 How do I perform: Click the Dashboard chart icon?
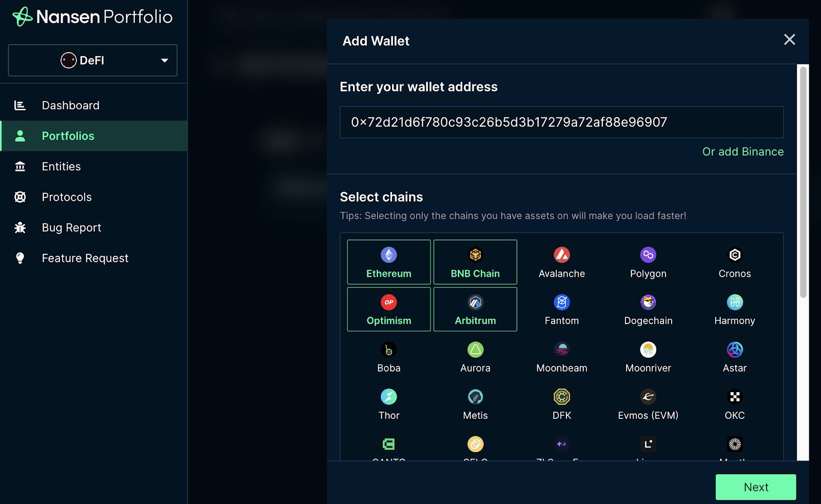pyautogui.click(x=20, y=105)
